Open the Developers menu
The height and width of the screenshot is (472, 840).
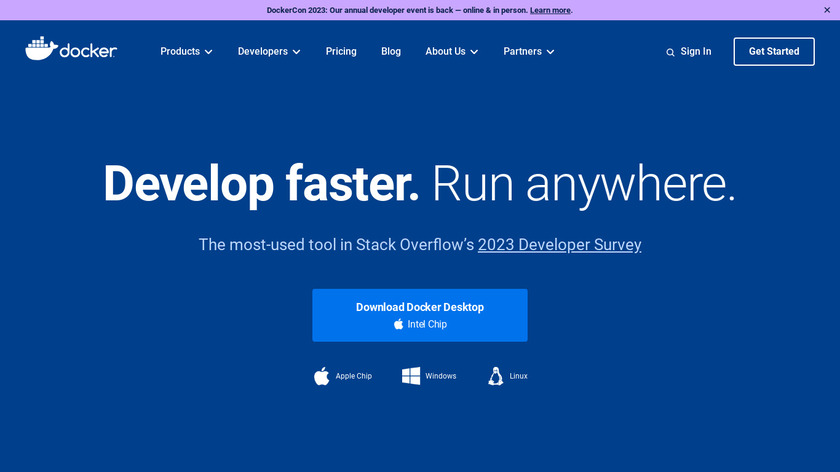tap(269, 51)
